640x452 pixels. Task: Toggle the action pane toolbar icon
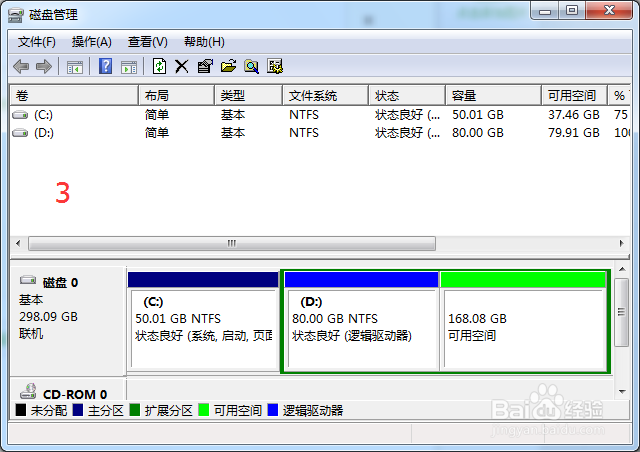pos(129,67)
